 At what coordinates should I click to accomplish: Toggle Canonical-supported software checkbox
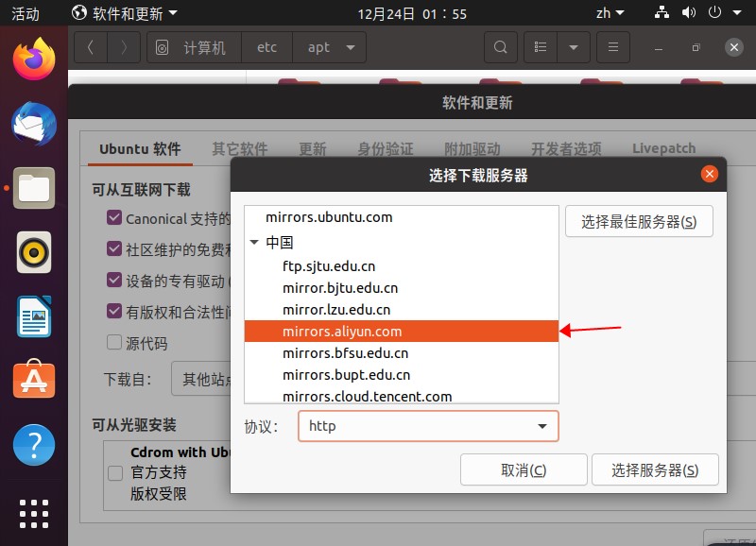point(114,217)
